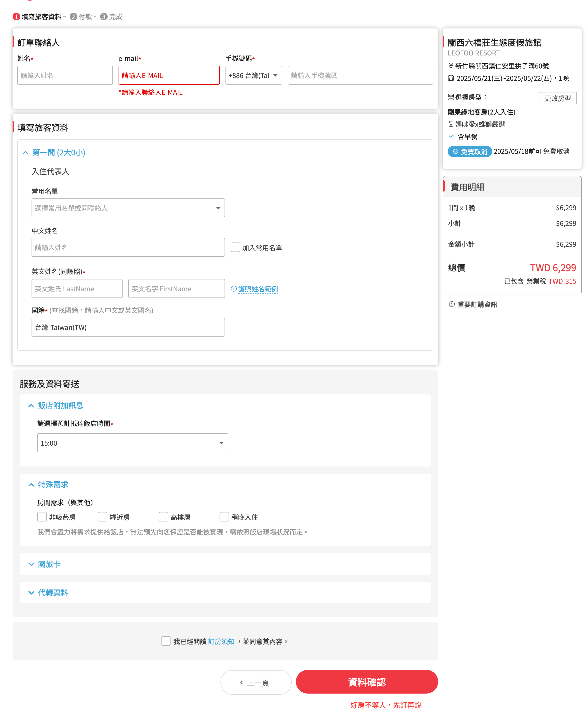
Task: Click the calendar icon next to stay dates
Action: coord(451,78)
